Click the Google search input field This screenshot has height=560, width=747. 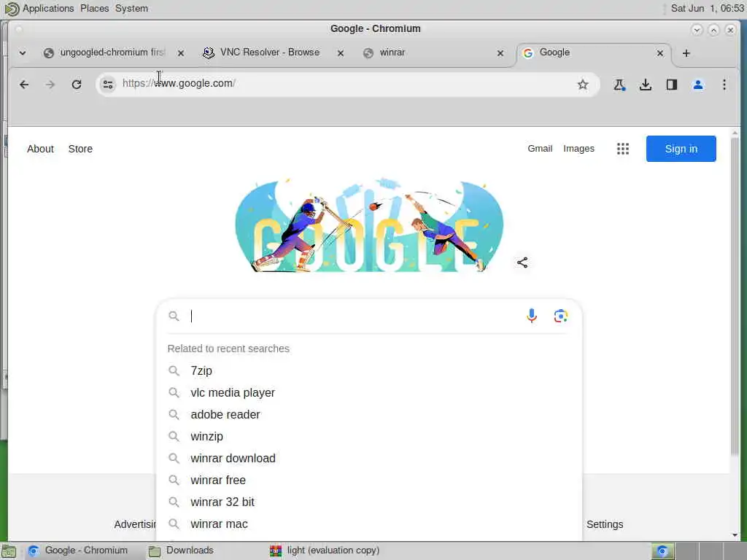tap(355, 316)
